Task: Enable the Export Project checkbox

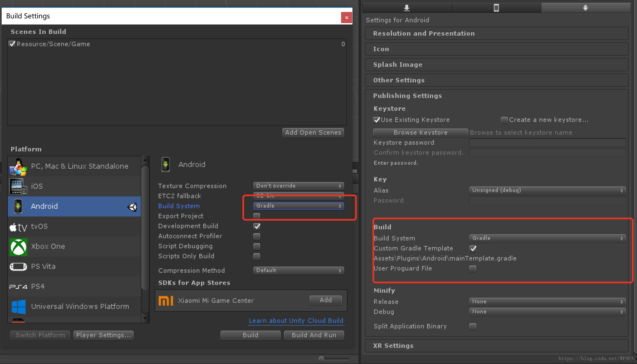Action: [257, 216]
